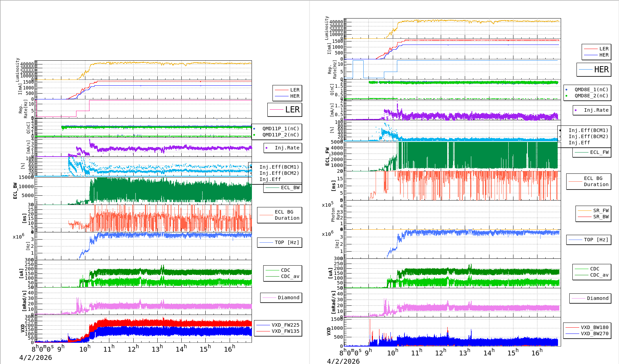Click the Luminosity axis label on right plot

coord(327,27)
